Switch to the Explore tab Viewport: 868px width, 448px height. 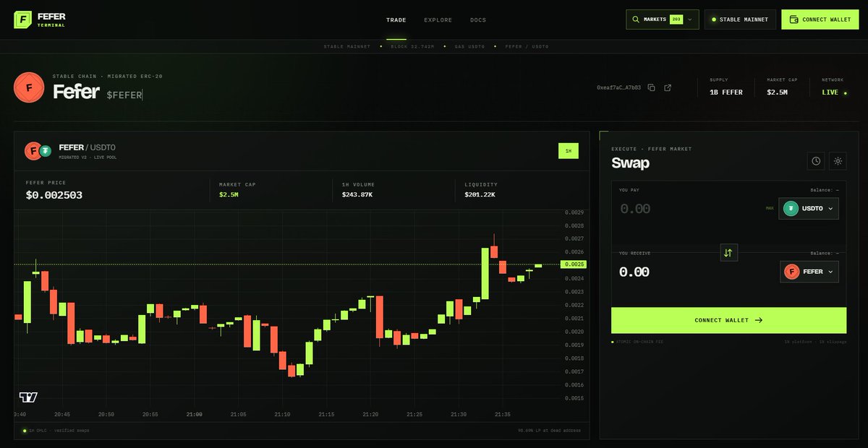438,20
